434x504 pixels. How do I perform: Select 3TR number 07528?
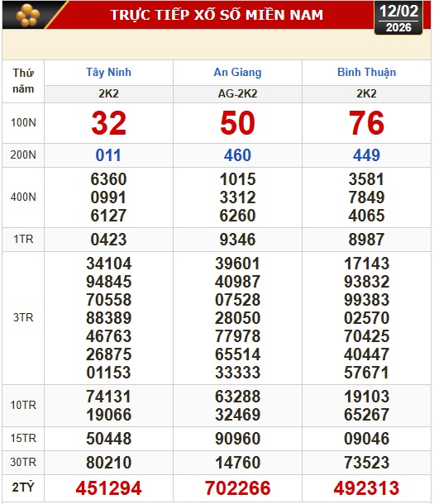point(237,300)
